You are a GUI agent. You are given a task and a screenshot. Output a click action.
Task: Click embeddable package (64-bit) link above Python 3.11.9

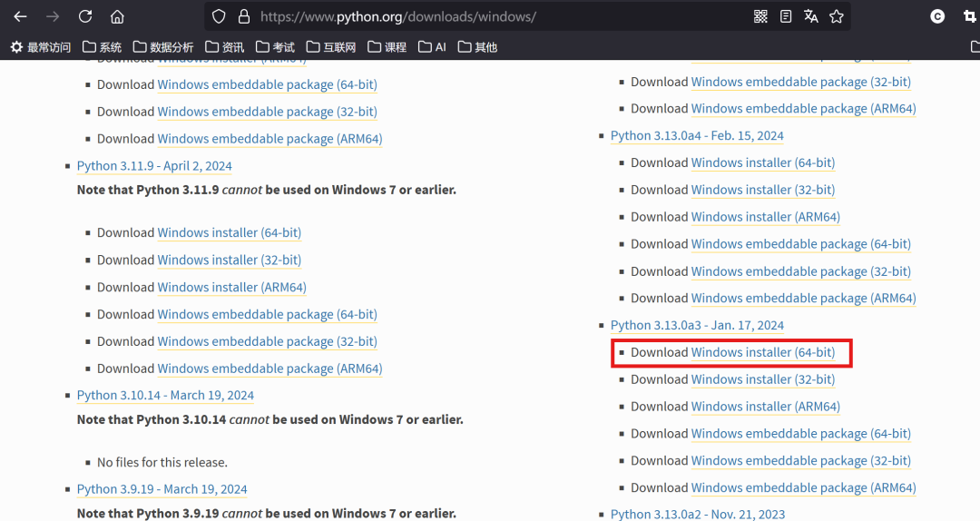[x=268, y=84]
